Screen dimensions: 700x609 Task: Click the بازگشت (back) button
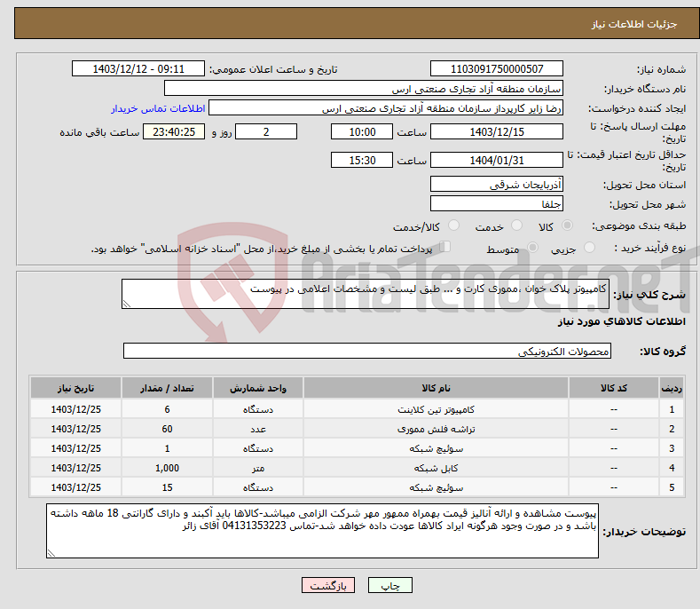pyautogui.click(x=328, y=585)
